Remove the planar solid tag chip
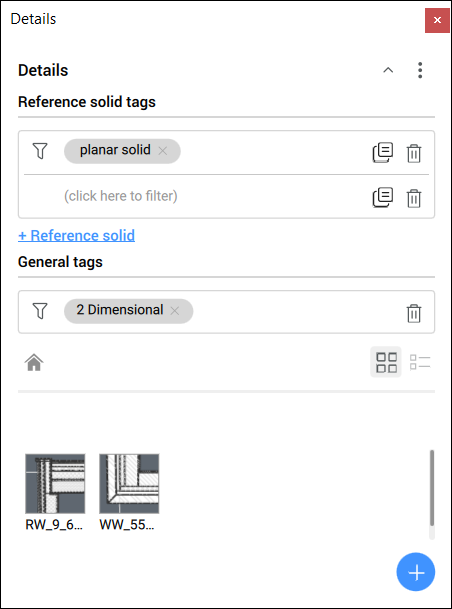The height and width of the screenshot is (609, 452). pyautogui.click(x=163, y=151)
